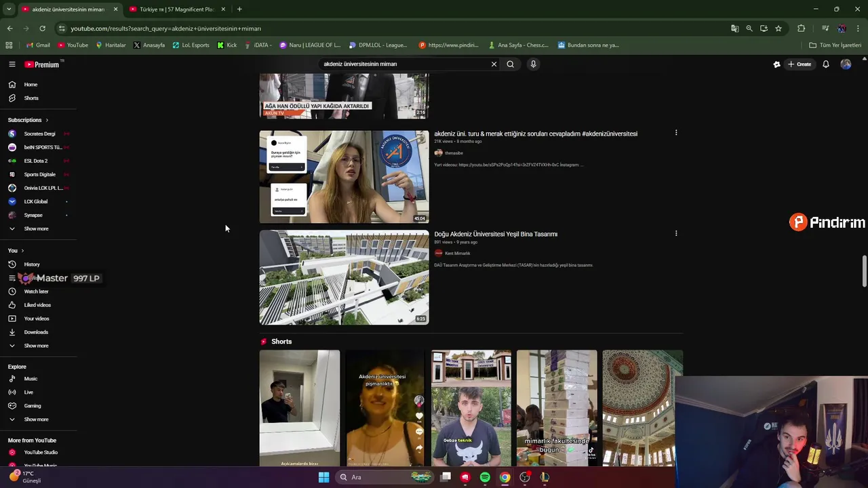
Task: Open the Gmail bookmark
Action: click(x=38, y=45)
